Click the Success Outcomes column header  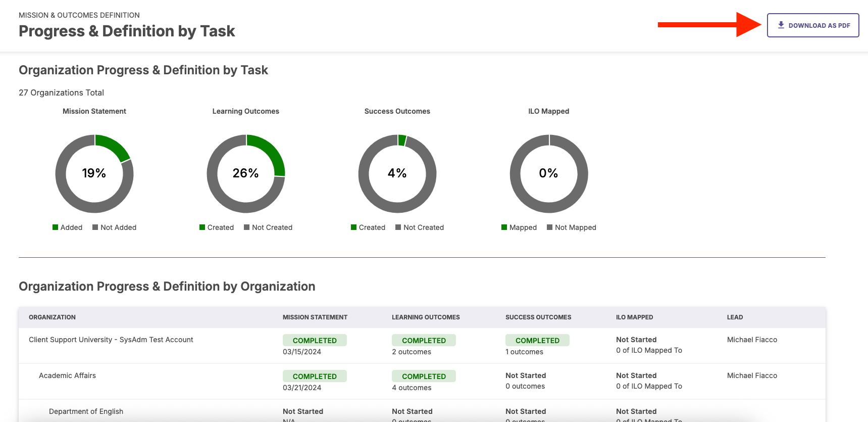538,317
